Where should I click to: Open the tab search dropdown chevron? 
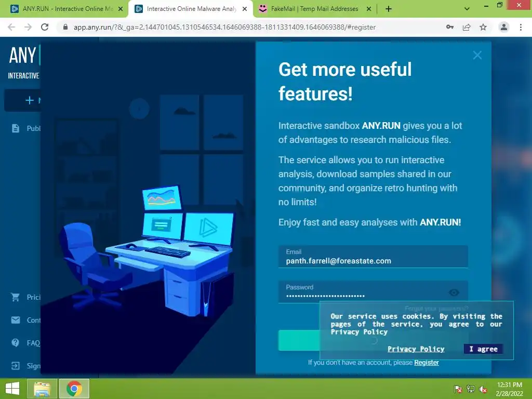pos(467,9)
